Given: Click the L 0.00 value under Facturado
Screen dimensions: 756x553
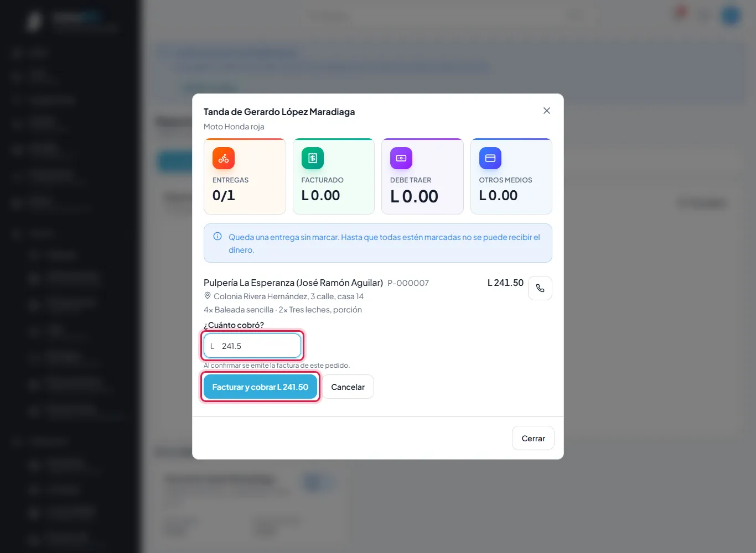Looking at the screenshot, I should point(321,195).
